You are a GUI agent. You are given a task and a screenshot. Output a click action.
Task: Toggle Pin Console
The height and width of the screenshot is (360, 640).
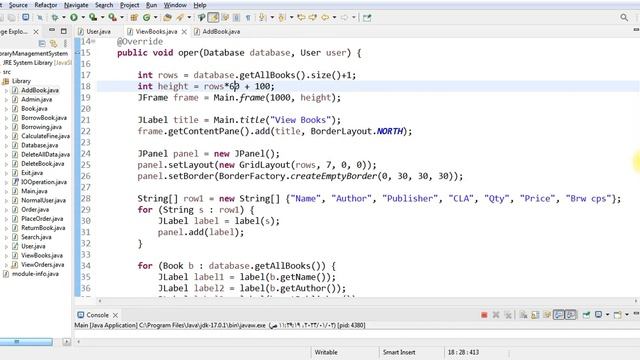pyautogui.click(x=586, y=315)
